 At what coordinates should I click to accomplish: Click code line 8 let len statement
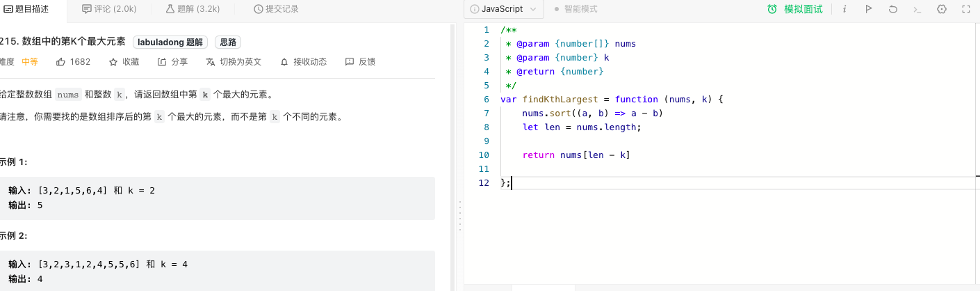click(581, 127)
